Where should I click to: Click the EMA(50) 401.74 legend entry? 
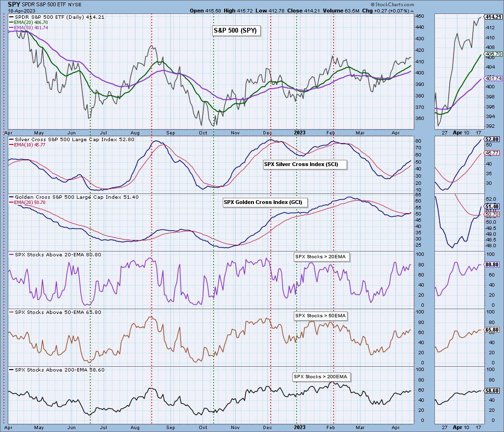29,28
